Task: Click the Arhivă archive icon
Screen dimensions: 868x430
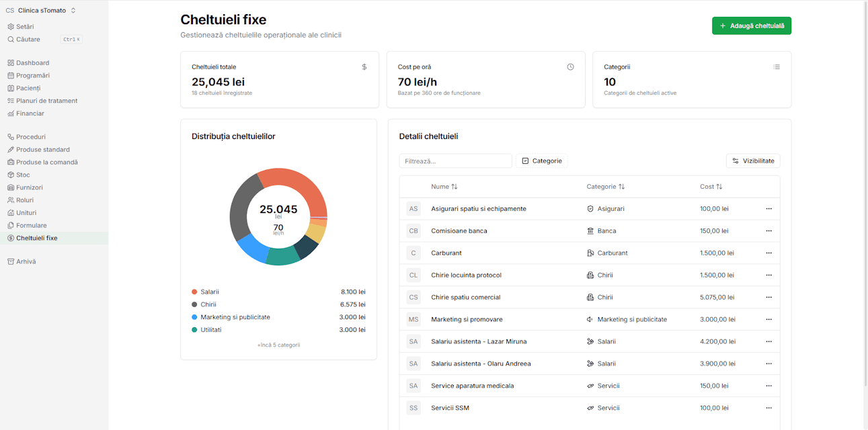Action: pos(11,261)
